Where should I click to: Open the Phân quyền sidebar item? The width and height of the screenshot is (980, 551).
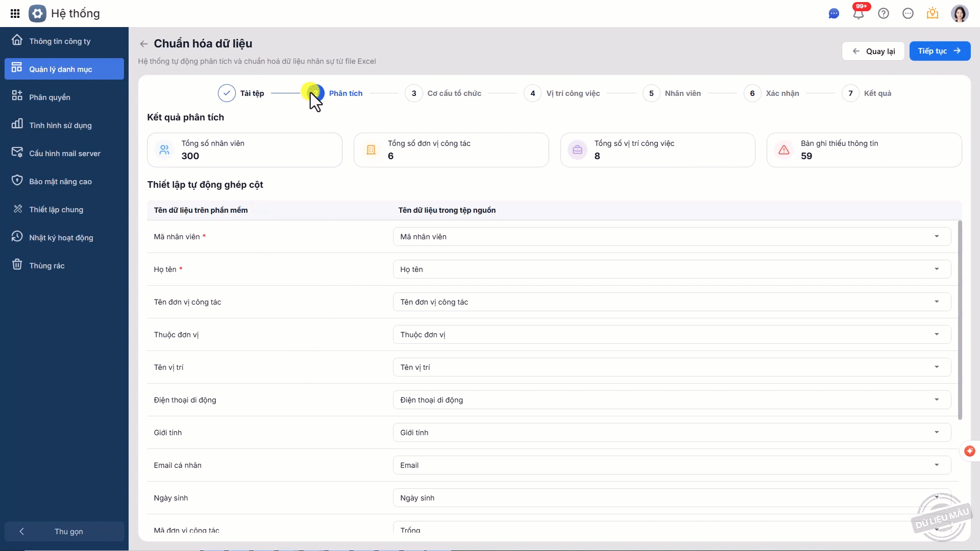tap(50, 97)
